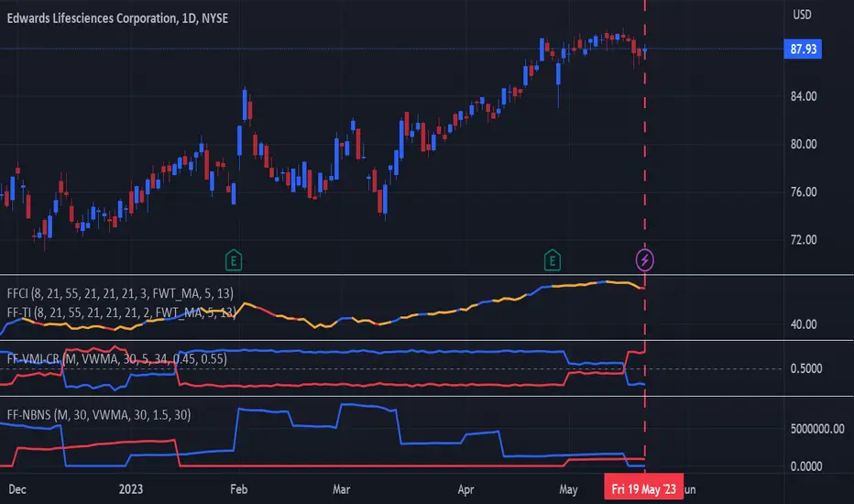Click the 0.0000 scale value
The width and height of the screenshot is (854, 504).
click(x=806, y=466)
